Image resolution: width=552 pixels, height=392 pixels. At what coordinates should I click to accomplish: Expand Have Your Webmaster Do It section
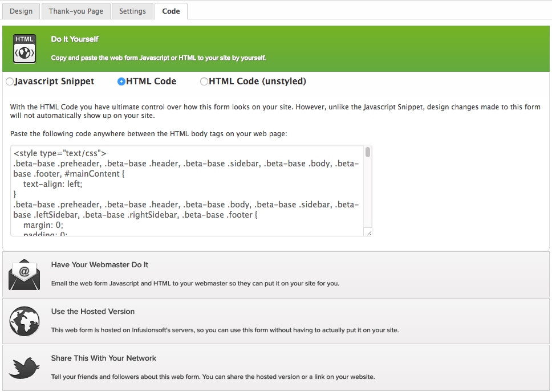pos(275,275)
